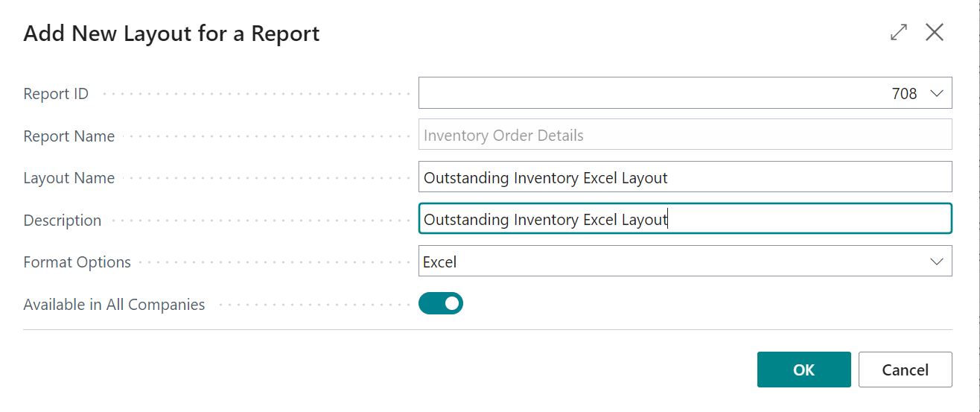This screenshot has width=980, height=412.
Task: Click the word 'Outstanding' in Layout Name field
Action: 465,178
